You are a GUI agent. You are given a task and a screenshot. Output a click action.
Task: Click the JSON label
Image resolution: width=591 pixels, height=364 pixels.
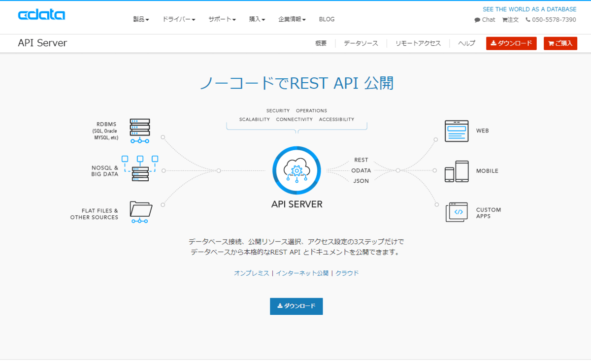coord(361,181)
